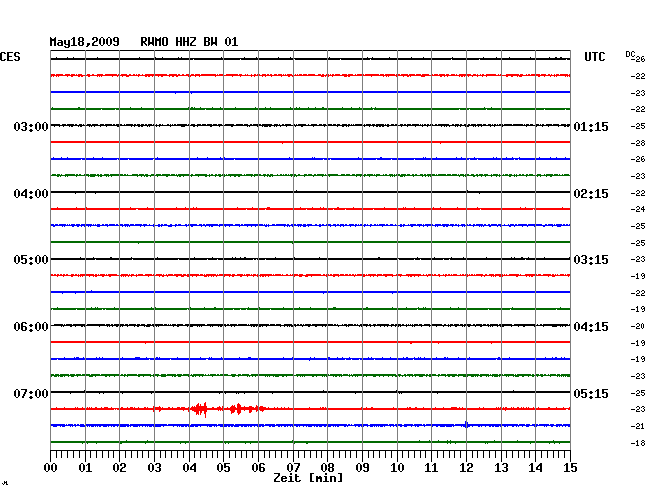Click the largest seismic burst on red trace

pos(200,409)
